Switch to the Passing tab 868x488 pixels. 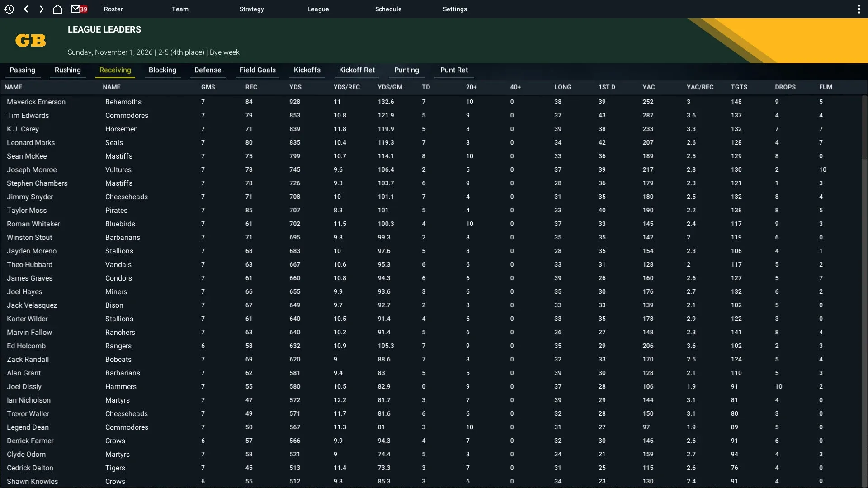coord(22,70)
